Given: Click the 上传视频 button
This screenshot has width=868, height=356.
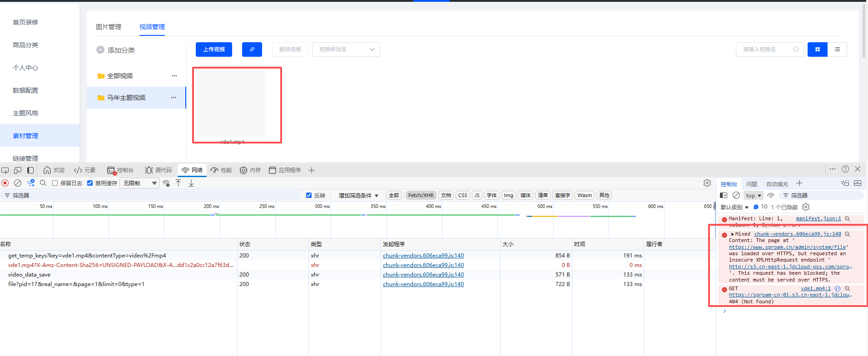Looking at the screenshot, I should coord(214,49).
